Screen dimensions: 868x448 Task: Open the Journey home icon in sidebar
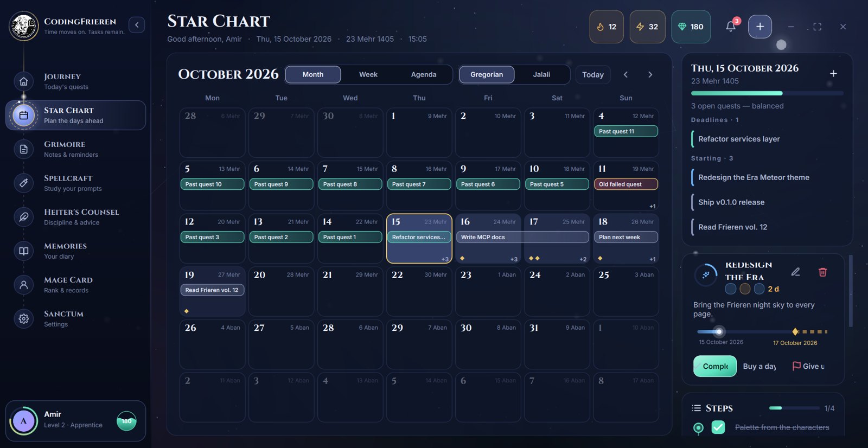(x=23, y=81)
